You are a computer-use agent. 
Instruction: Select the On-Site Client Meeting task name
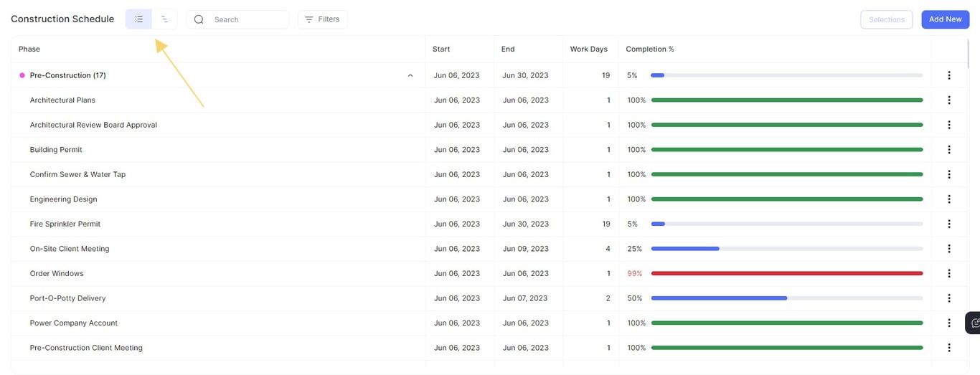[x=70, y=249]
